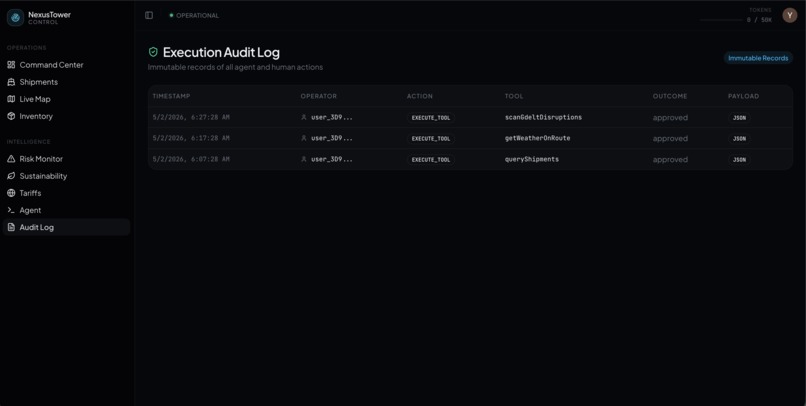Open Live Map view

[66, 99]
